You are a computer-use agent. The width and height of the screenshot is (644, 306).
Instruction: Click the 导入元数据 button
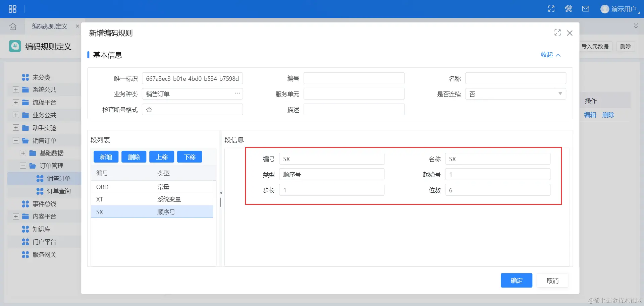click(x=595, y=46)
